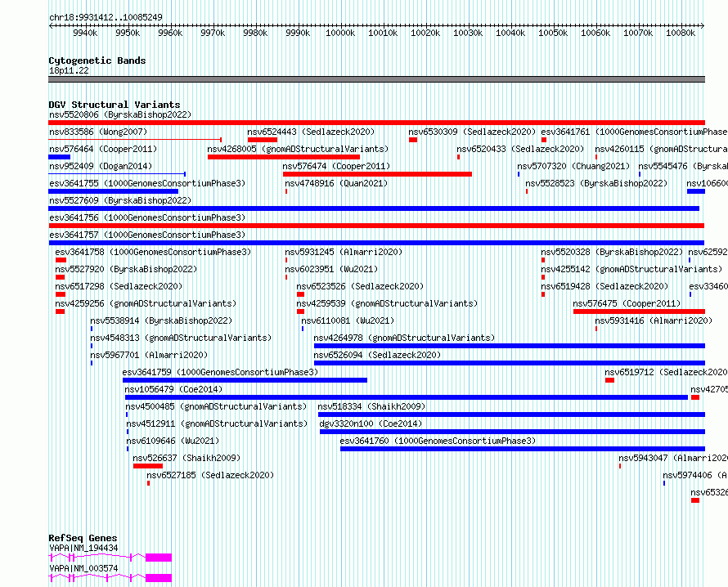
Task: Click the nsv6520433 (Sedlazeck2020) label
Action: pyautogui.click(x=520, y=149)
